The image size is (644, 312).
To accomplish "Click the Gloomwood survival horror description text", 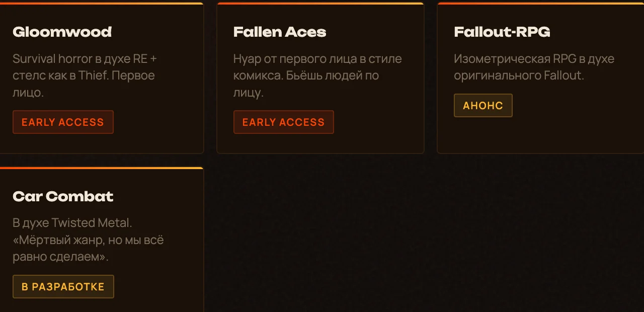I will (84, 75).
